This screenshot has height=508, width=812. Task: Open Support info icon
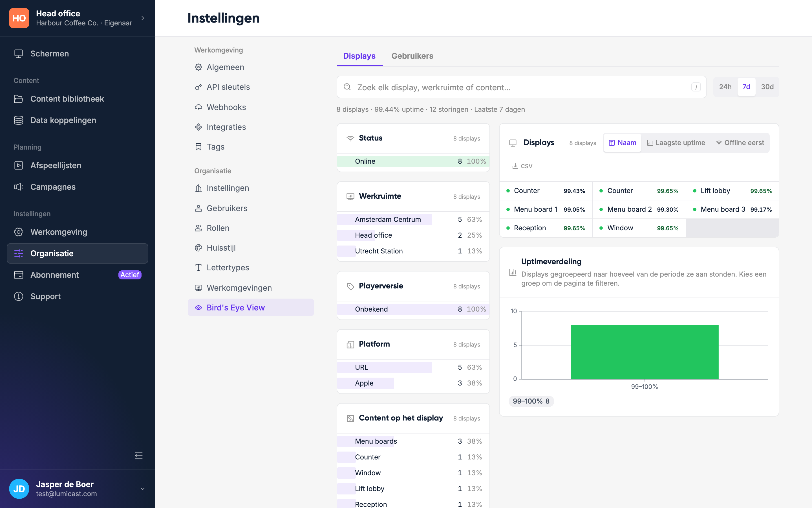click(x=18, y=296)
